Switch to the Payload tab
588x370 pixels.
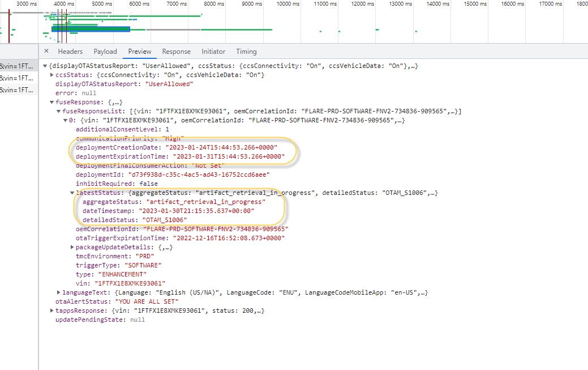point(105,51)
